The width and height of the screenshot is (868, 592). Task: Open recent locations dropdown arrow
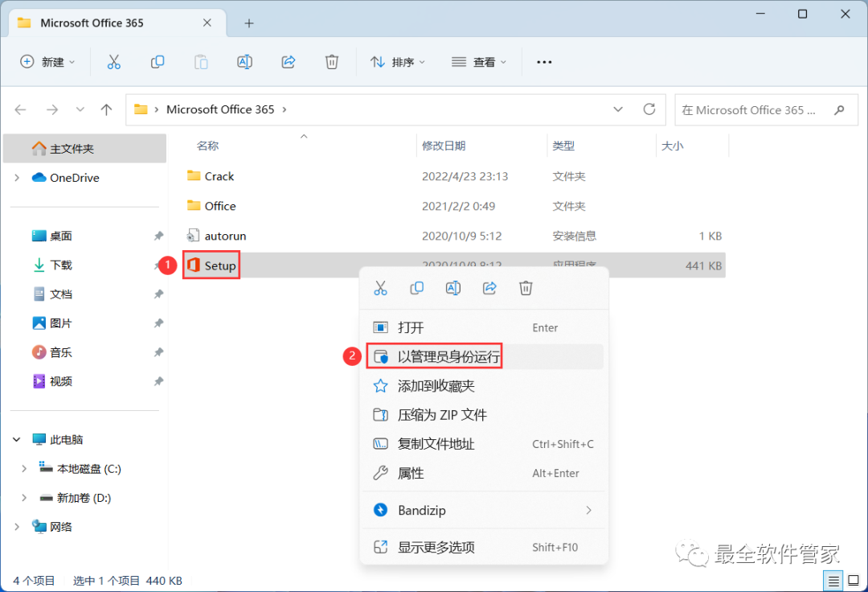click(80, 109)
